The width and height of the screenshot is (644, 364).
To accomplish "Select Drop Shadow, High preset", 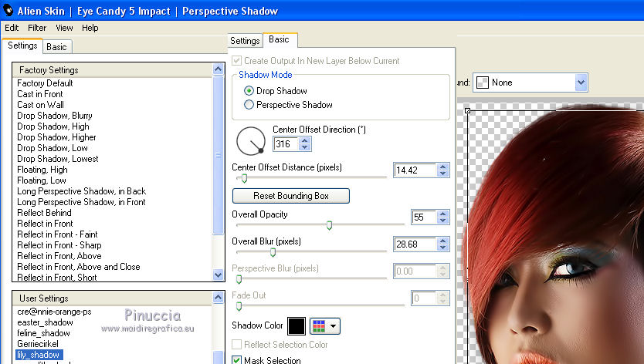I will pyautogui.click(x=53, y=126).
